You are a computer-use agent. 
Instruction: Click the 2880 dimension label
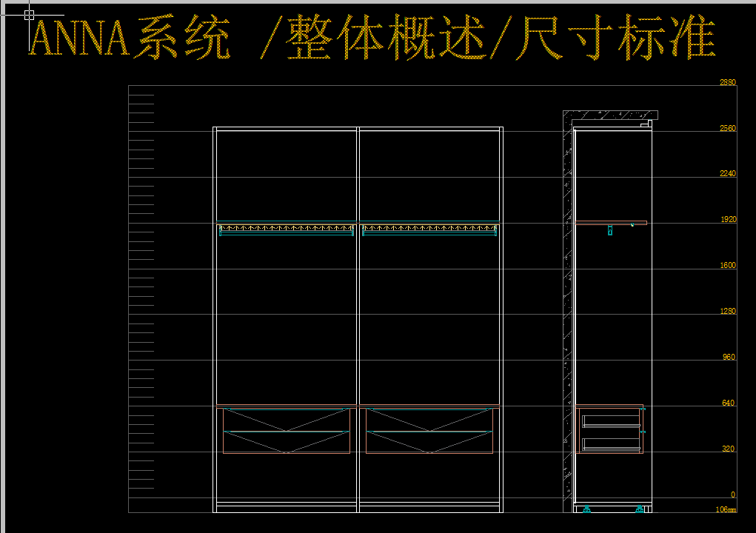(728, 83)
